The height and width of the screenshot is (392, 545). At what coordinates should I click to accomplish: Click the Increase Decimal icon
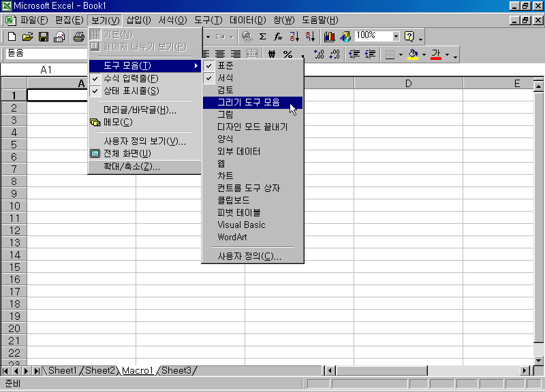tap(319, 54)
